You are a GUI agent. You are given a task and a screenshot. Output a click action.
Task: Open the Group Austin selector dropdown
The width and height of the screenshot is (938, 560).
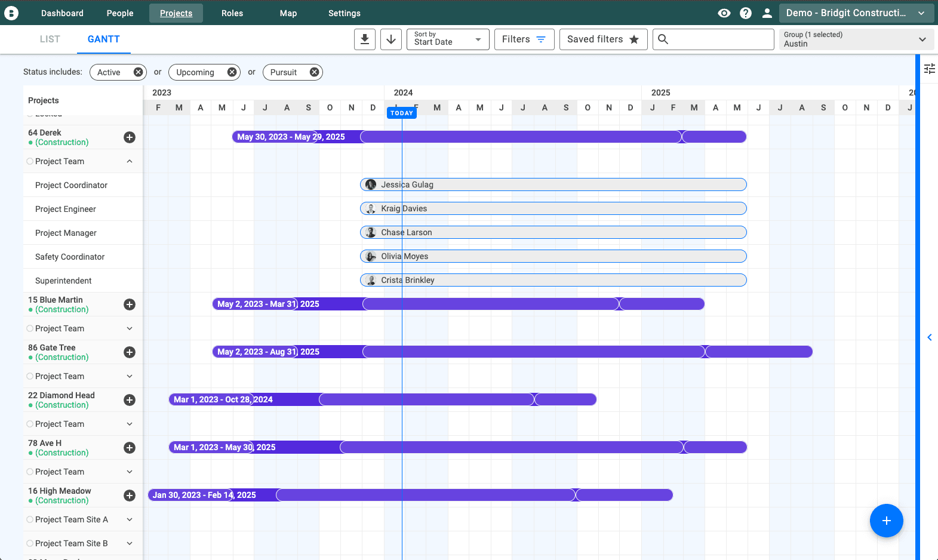click(856, 39)
